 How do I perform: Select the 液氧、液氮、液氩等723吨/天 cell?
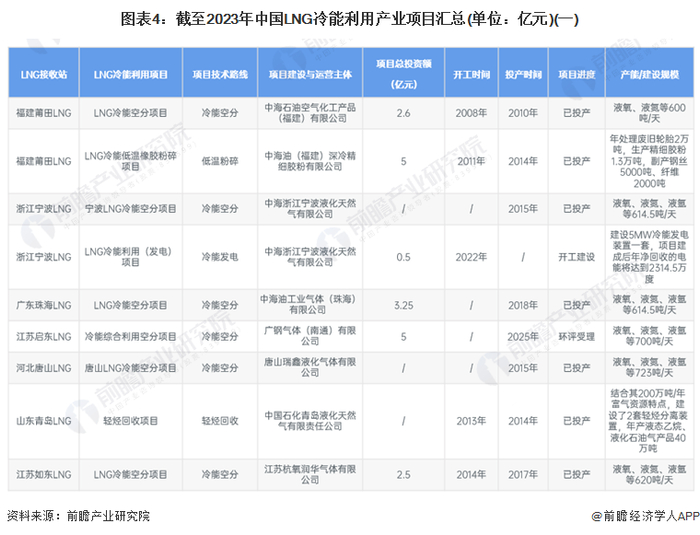(x=650, y=367)
